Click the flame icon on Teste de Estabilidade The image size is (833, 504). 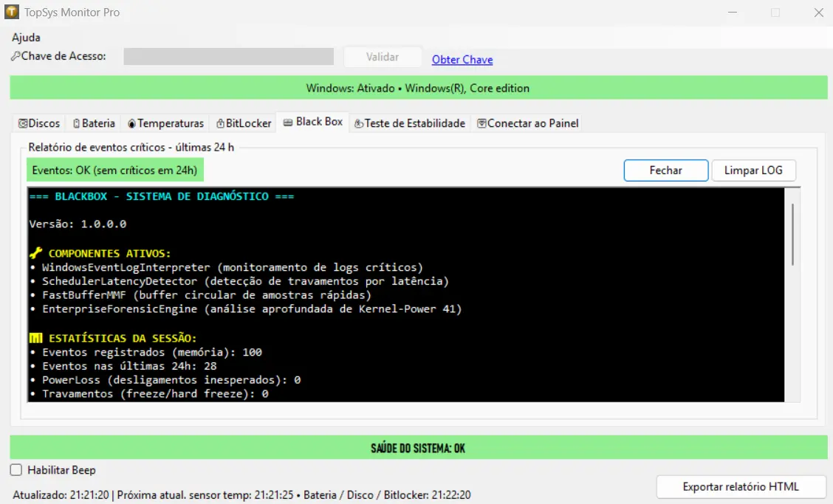(359, 123)
